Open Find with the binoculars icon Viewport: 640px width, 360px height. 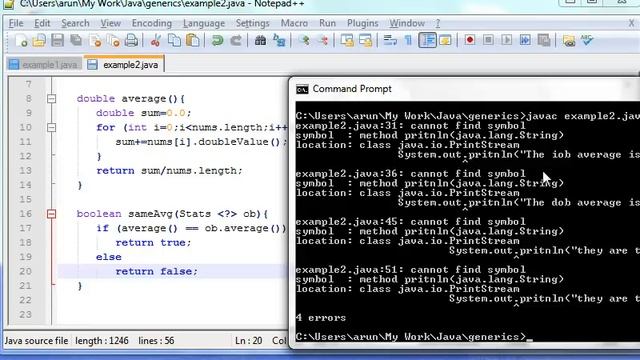pyautogui.click(x=260, y=40)
